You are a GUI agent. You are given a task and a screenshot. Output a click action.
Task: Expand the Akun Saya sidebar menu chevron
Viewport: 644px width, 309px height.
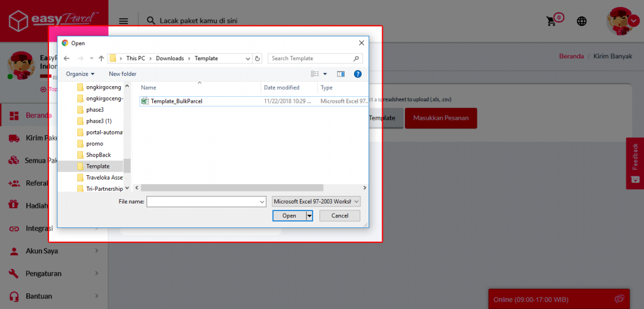coord(96,251)
